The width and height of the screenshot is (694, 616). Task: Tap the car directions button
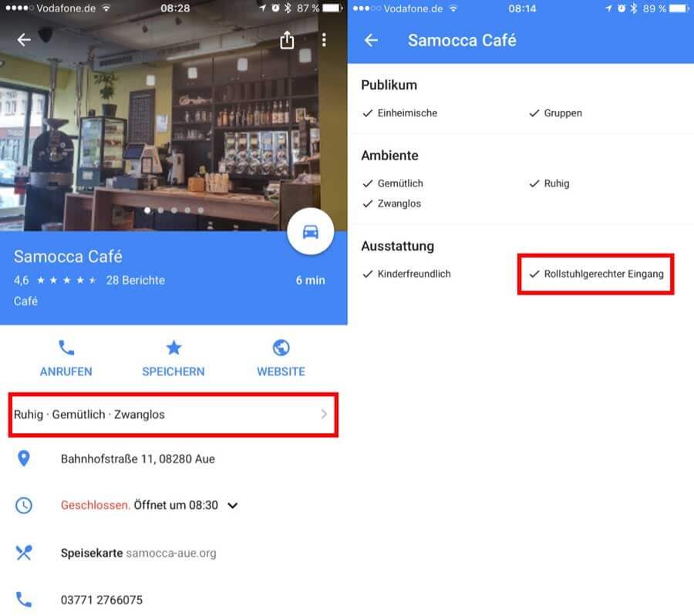tap(310, 231)
